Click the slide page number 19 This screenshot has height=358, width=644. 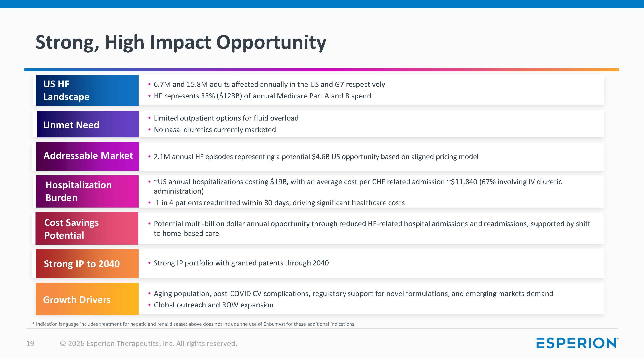(x=30, y=344)
